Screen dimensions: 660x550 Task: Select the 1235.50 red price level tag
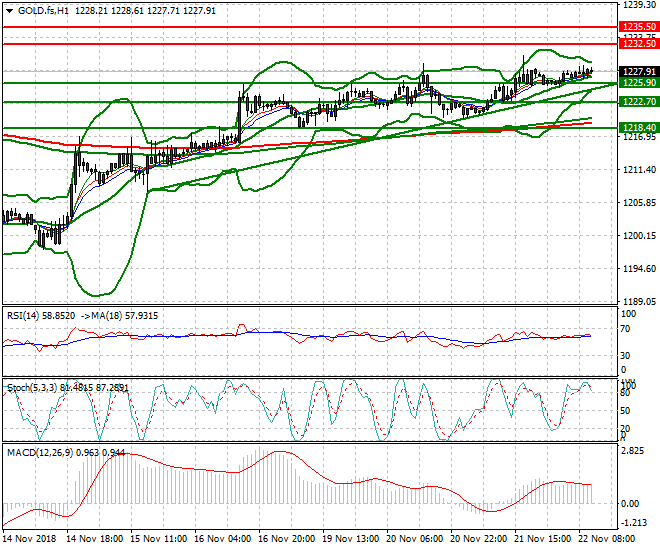click(639, 27)
